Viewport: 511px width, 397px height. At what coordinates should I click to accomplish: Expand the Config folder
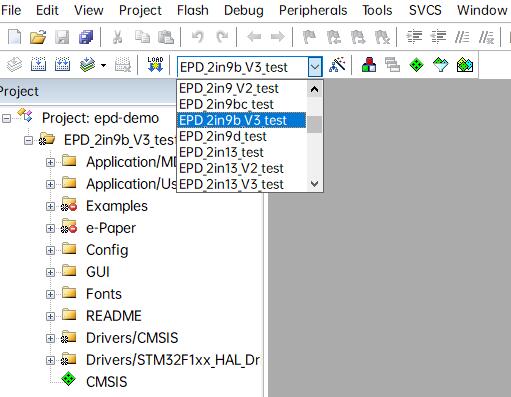[x=50, y=250]
